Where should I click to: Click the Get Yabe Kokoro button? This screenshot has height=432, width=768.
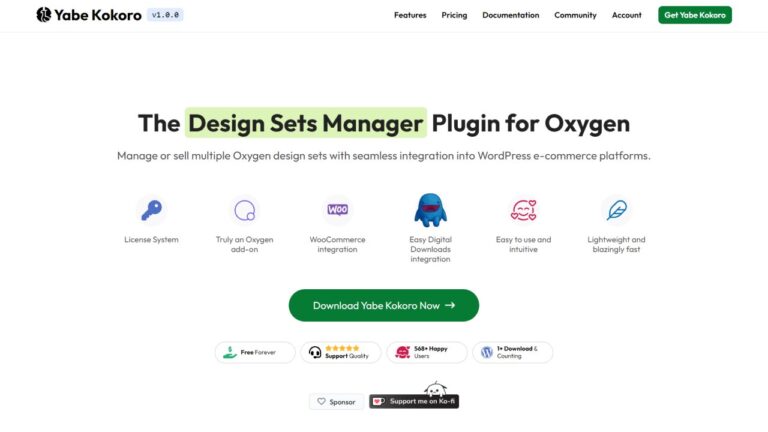coord(694,15)
